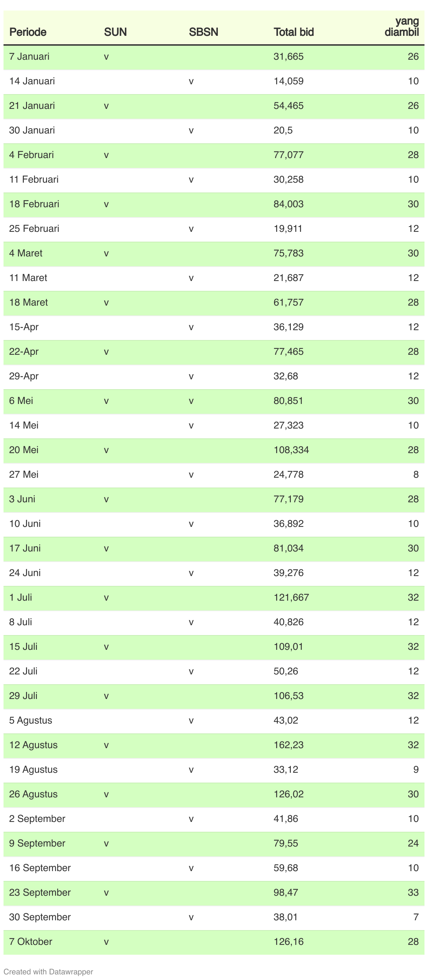Image resolution: width=428 pixels, height=980 pixels.
Task: Click the 30 September SBSN check mark
Action: click(x=191, y=917)
